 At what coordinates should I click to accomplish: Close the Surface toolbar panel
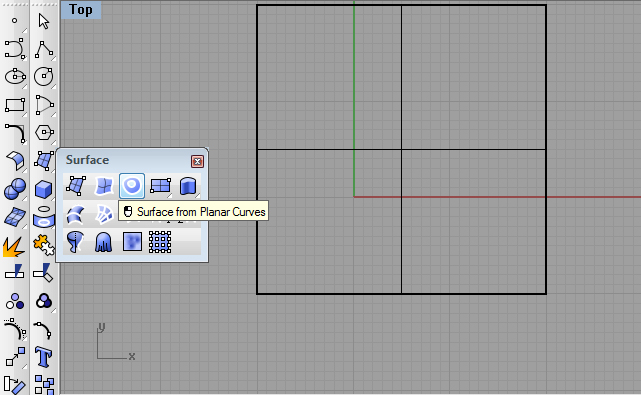click(x=197, y=162)
